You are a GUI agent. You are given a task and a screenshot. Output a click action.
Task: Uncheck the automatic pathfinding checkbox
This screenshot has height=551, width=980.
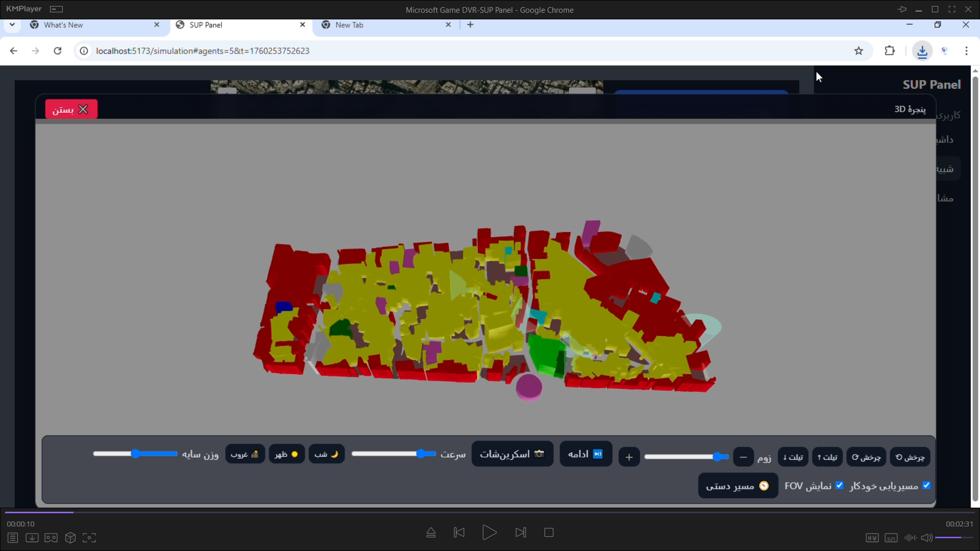tap(926, 485)
